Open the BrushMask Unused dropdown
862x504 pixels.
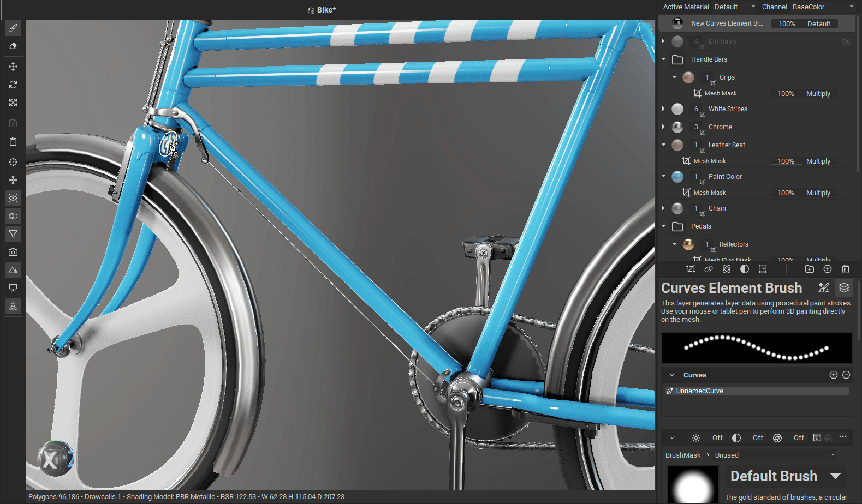[x=775, y=455]
